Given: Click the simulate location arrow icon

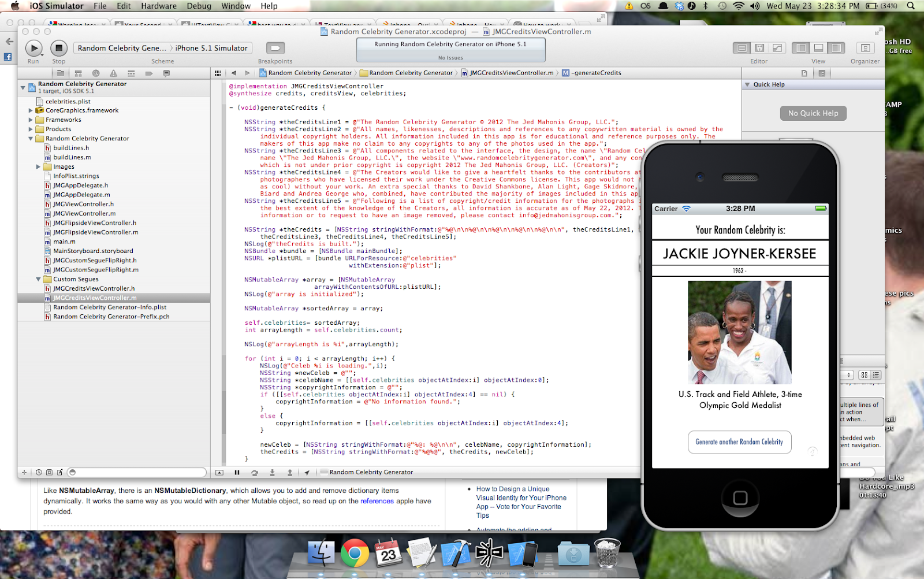Looking at the screenshot, I should click(x=307, y=472).
